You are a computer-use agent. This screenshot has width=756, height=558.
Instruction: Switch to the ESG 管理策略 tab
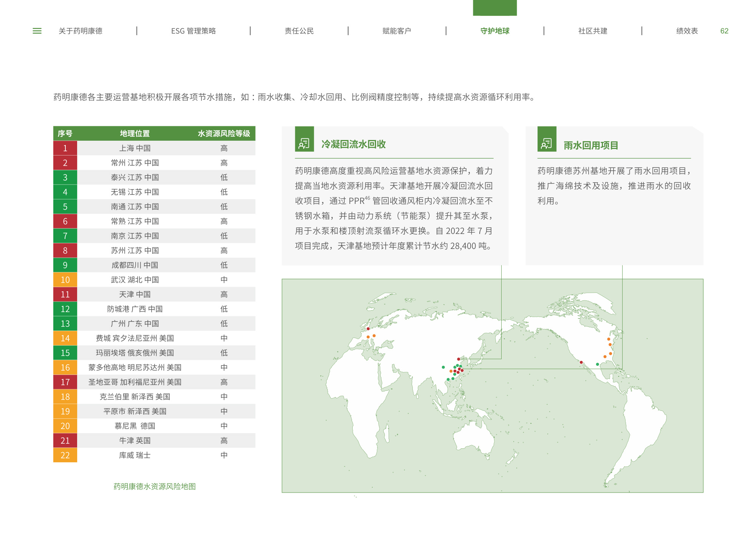pyautogui.click(x=194, y=31)
